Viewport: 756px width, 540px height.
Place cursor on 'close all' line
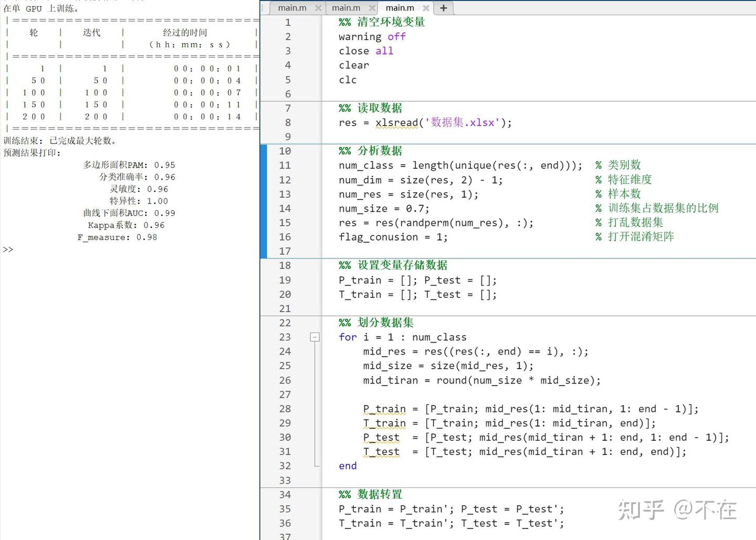point(366,51)
